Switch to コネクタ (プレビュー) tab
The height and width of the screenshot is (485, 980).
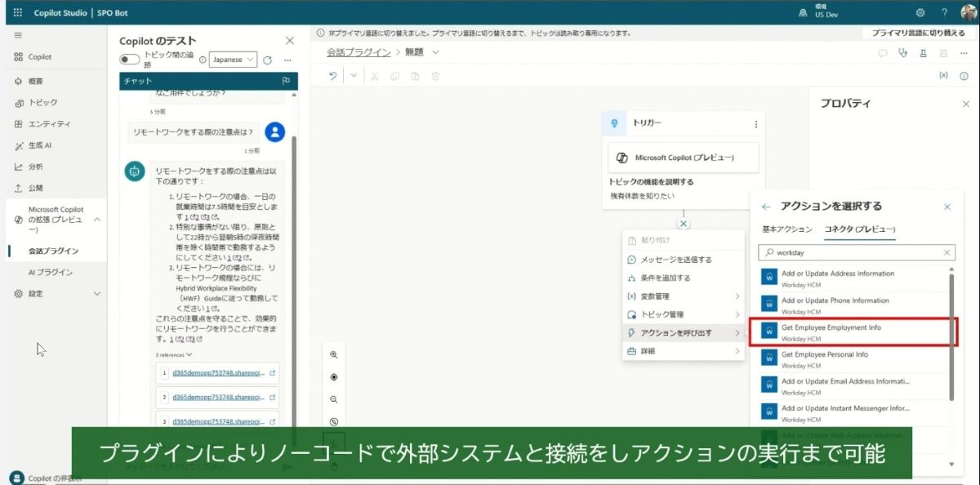pos(860,229)
